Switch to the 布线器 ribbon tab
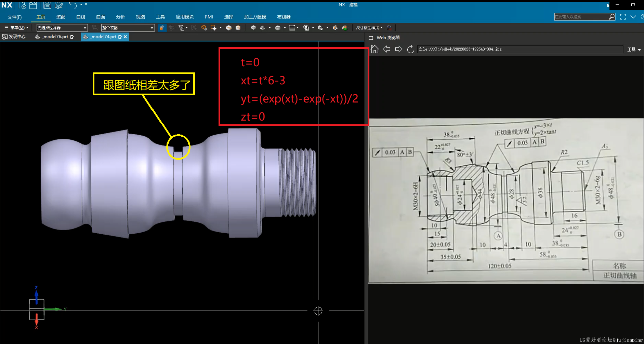Screen dimensions: 644x344 284,17
